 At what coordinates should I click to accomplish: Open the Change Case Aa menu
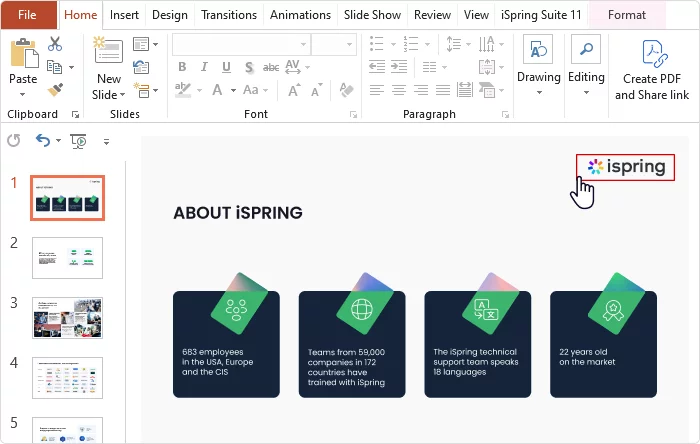click(x=251, y=91)
